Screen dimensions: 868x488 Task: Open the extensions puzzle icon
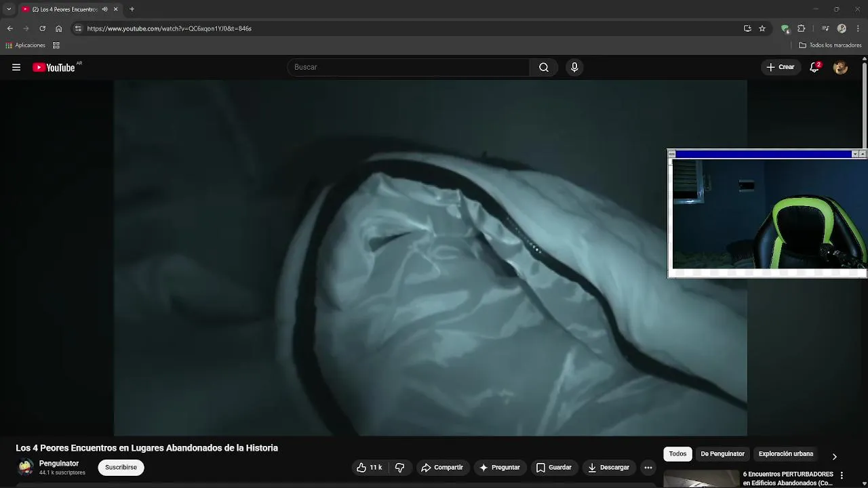802,28
